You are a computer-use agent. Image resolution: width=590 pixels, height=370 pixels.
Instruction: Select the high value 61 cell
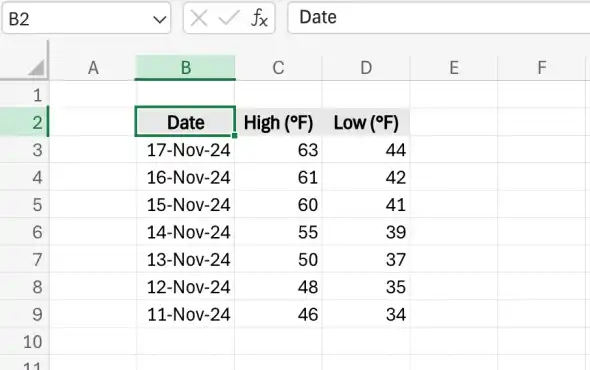[278, 177]
